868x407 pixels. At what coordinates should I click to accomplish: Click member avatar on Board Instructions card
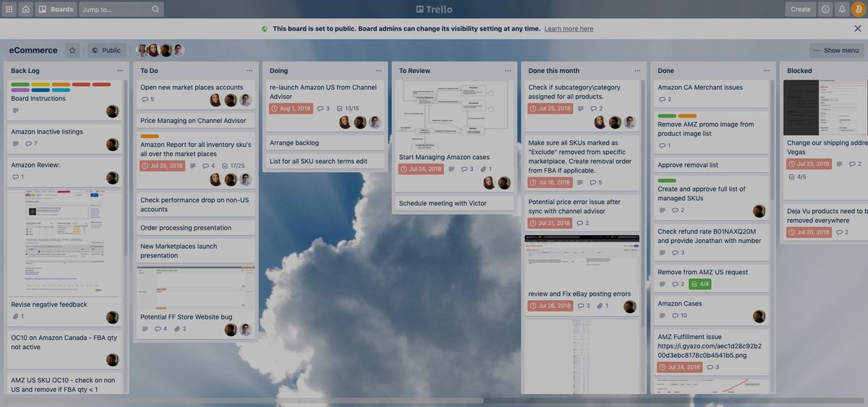(112, 111)
